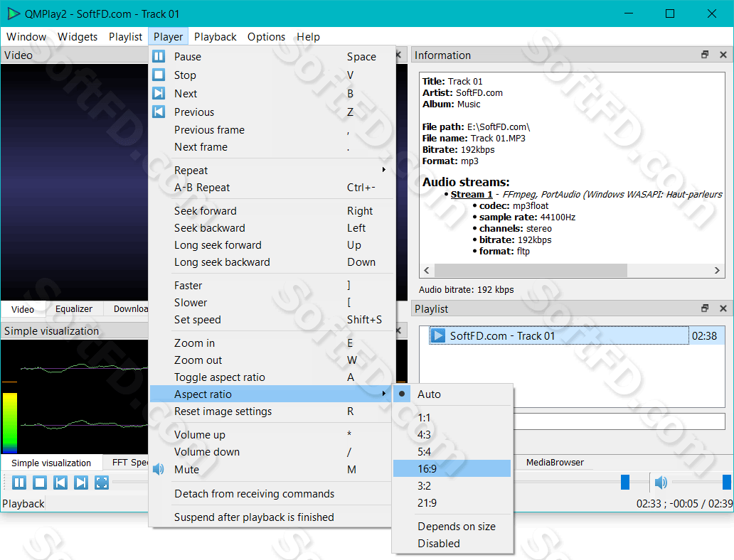The width and height of the screenshot is (734, 560).
Task: Toggle fullscreen using the toolbar icon
Action: point(102,483)
